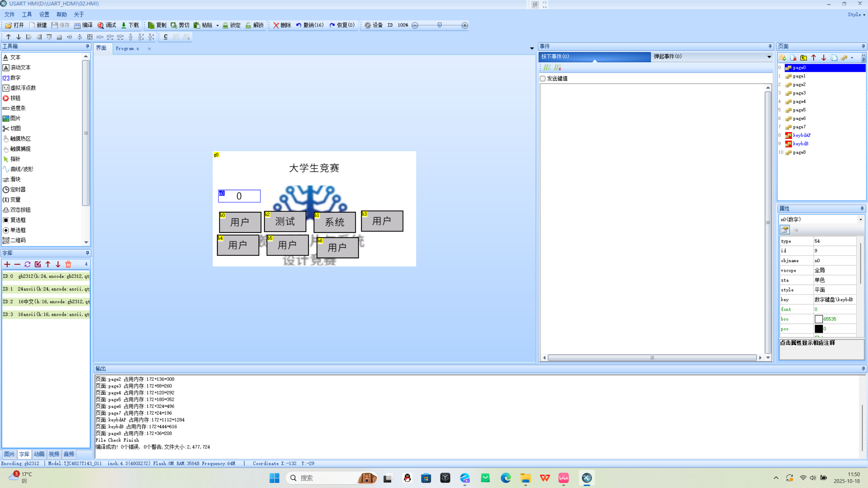Click the 编译 compile toolbar icon
The width and height of the screenshot is (868, 488).
click(78, 25)
